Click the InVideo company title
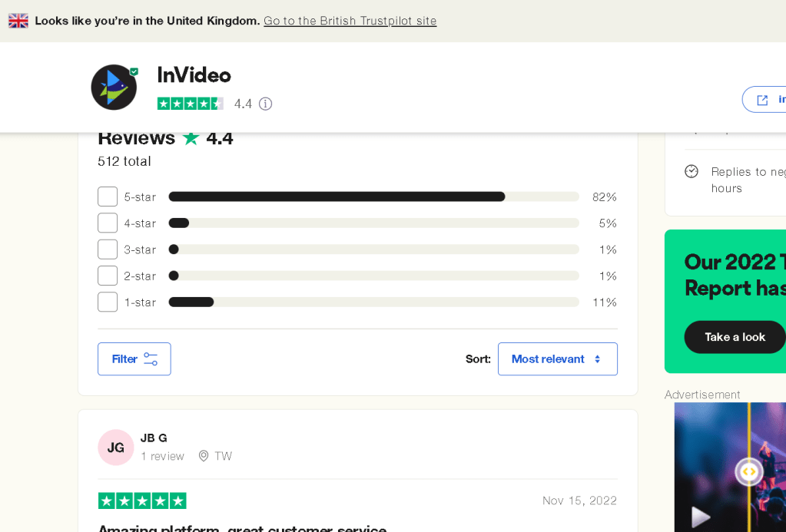The image size is (786, 532). coord(194,75)
